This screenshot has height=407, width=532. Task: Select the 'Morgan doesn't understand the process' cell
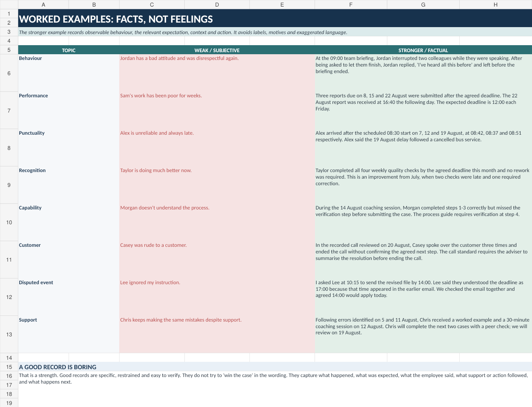click(x=217, y=223)
